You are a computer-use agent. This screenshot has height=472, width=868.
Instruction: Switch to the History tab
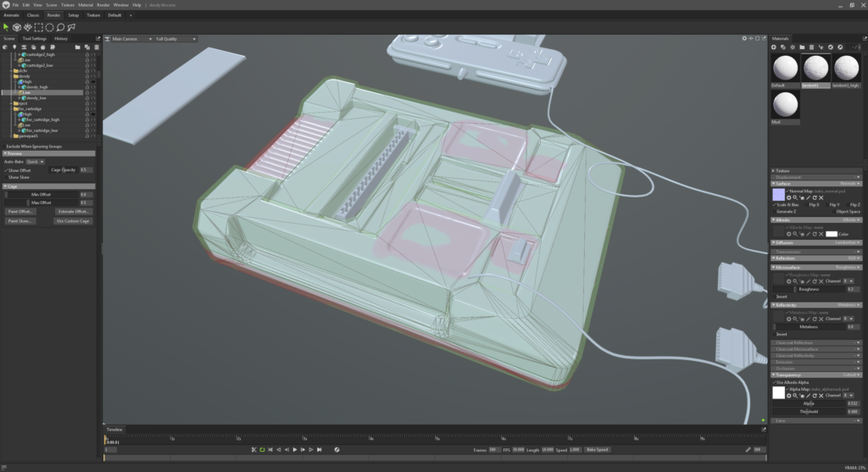pyautogui.click(x=61, y=39)
